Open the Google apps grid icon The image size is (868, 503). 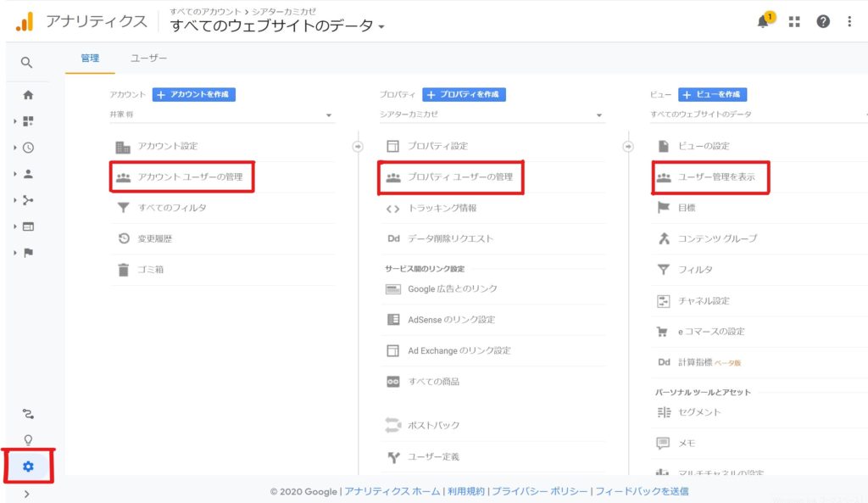pos(794,22)
